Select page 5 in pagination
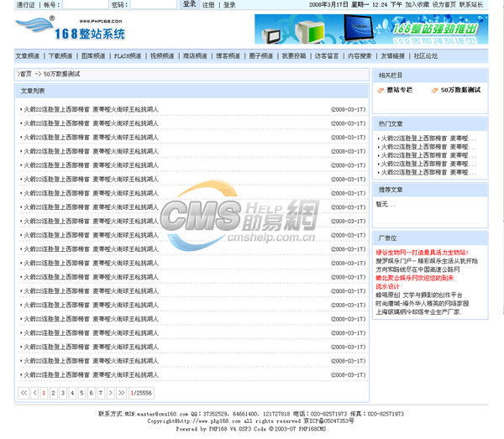 [x=81, y=392]
